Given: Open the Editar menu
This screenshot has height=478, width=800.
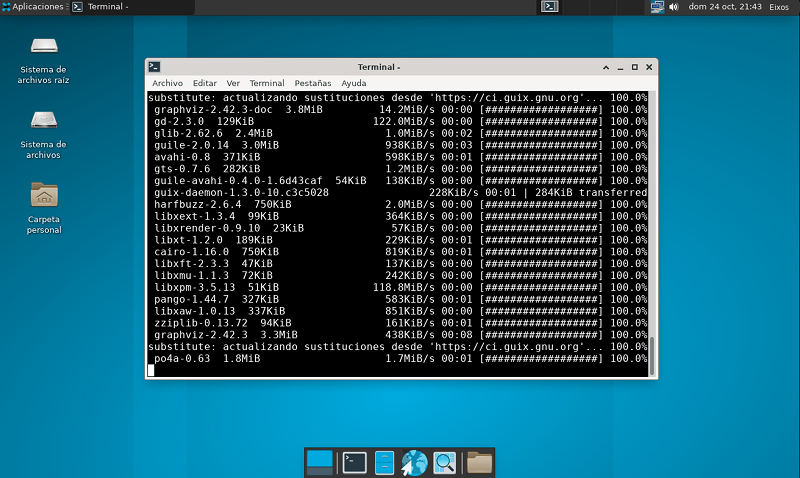Looking at the screenshot, I should click(204, 83).
